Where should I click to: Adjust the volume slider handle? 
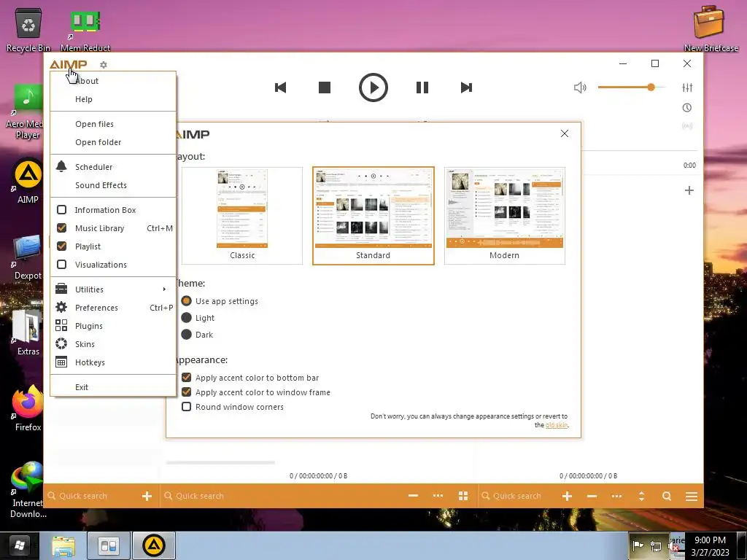point(651,87)
